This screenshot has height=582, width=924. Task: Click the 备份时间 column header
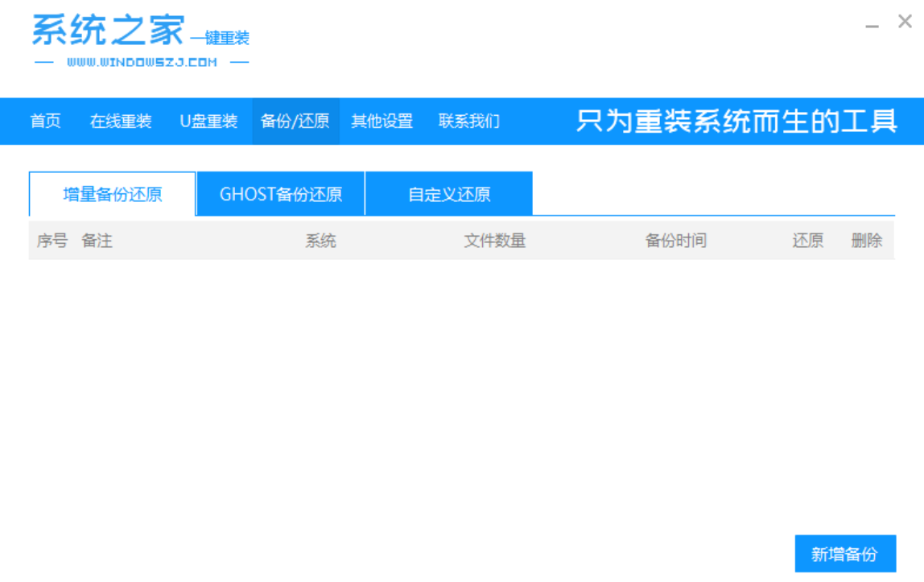click(675, 241)
